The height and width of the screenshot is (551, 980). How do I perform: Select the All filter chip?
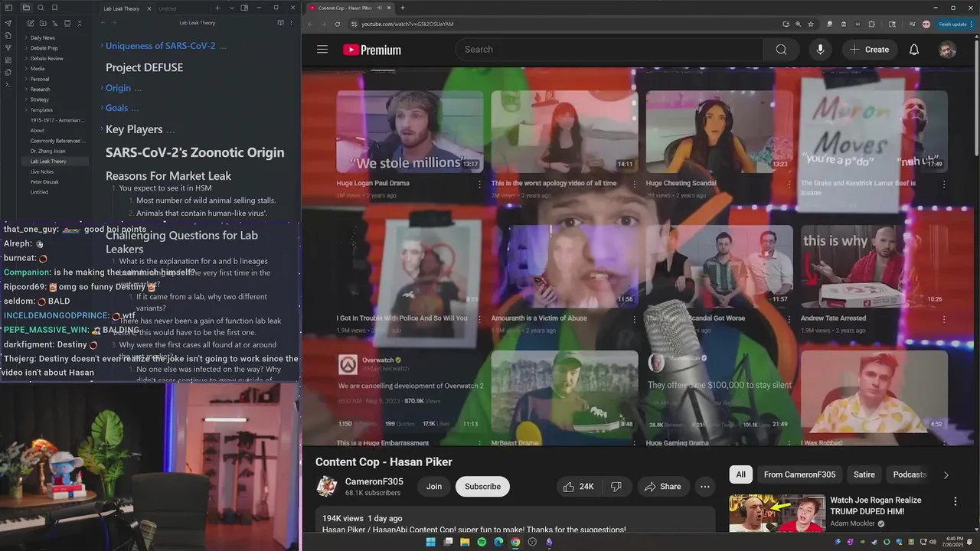(x=740, y=474)
